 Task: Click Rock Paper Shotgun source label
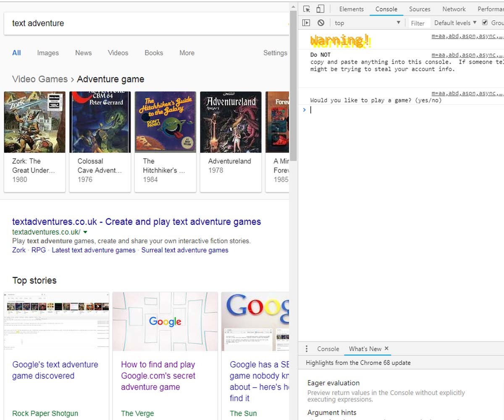45,413
